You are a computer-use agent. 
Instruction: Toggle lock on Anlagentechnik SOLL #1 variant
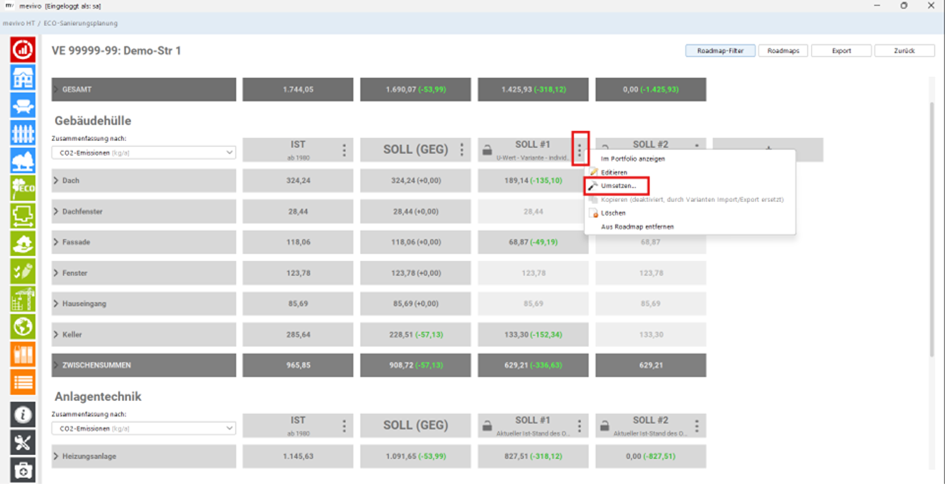(487, 427)
